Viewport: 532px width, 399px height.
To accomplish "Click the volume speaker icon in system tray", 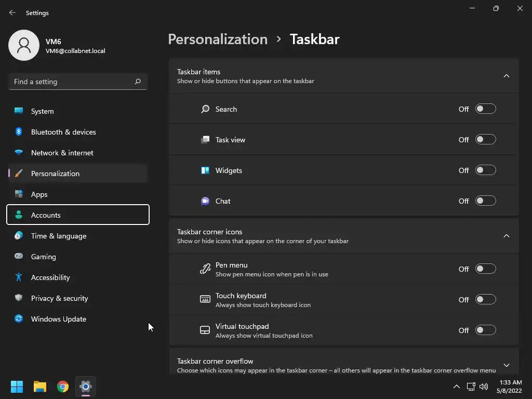I will (484, 387).
